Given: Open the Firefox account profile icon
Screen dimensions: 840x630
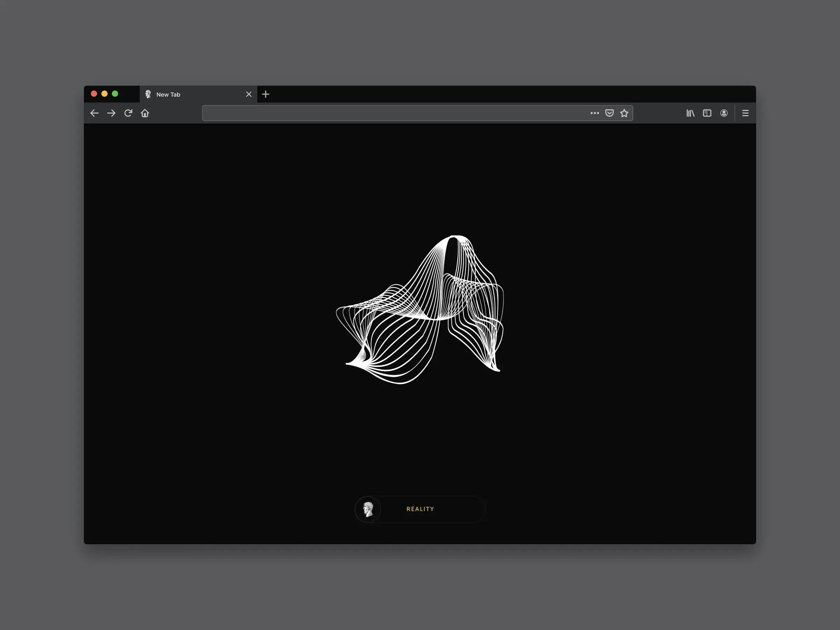Looking at the screenshot, I should (723, 113).
